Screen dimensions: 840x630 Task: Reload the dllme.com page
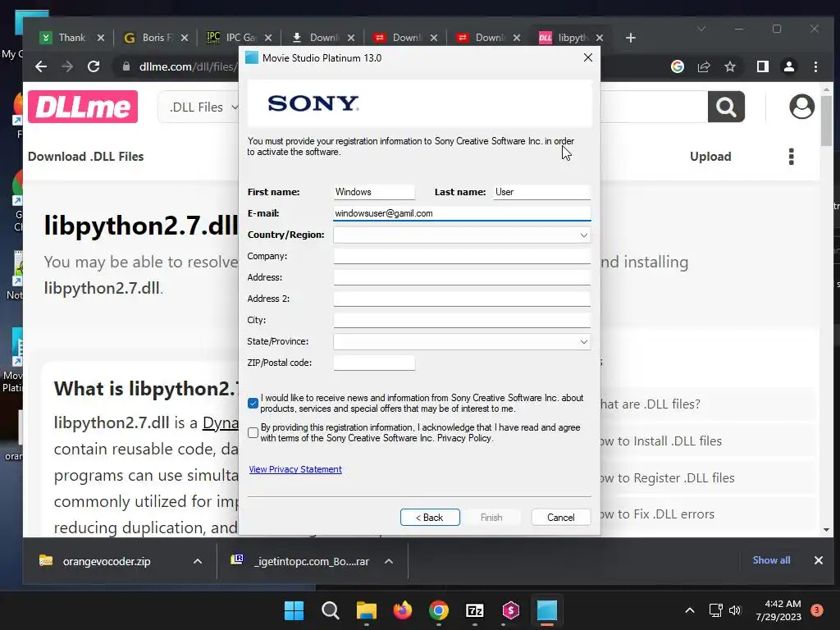click(94, 66)
